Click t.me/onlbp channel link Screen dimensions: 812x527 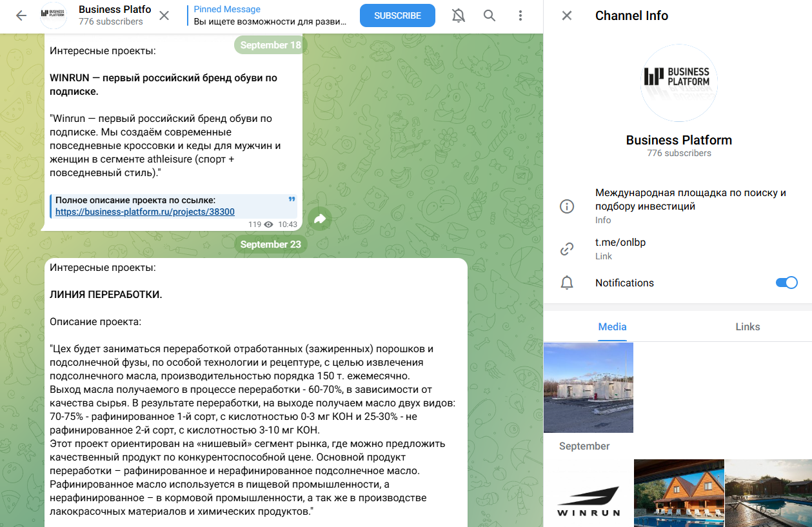[x=620, y=242]
